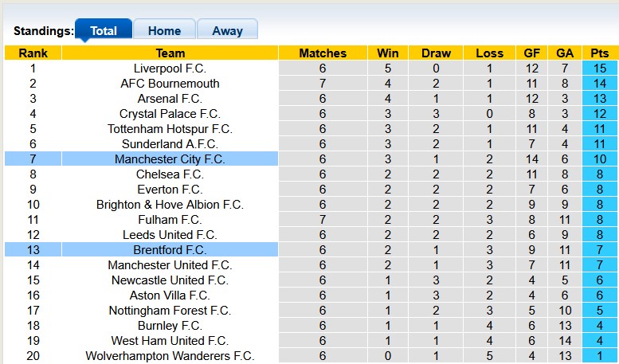Click the Matches column header
This screenshot has width=619, height=364.
click(x=323, y=53)
